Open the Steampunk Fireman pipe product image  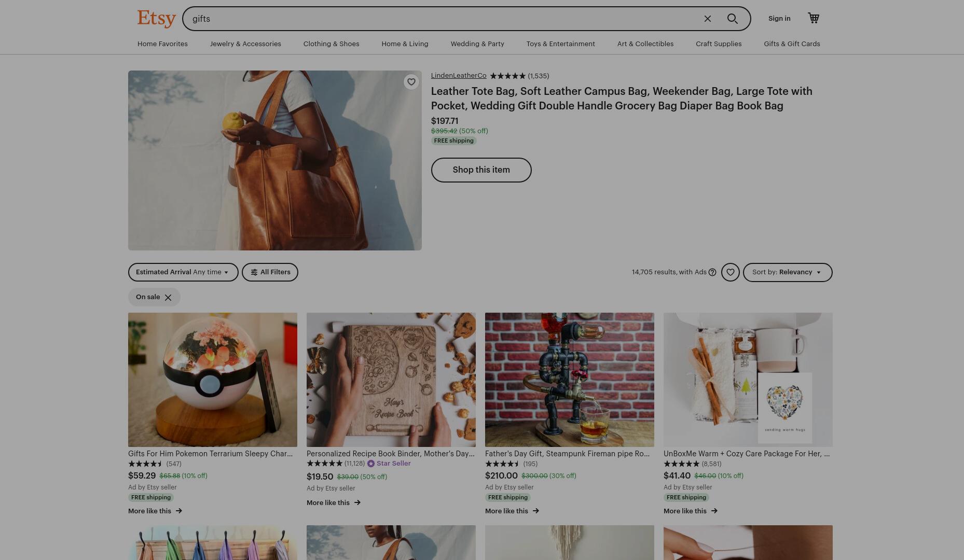[x=570, y=380]
